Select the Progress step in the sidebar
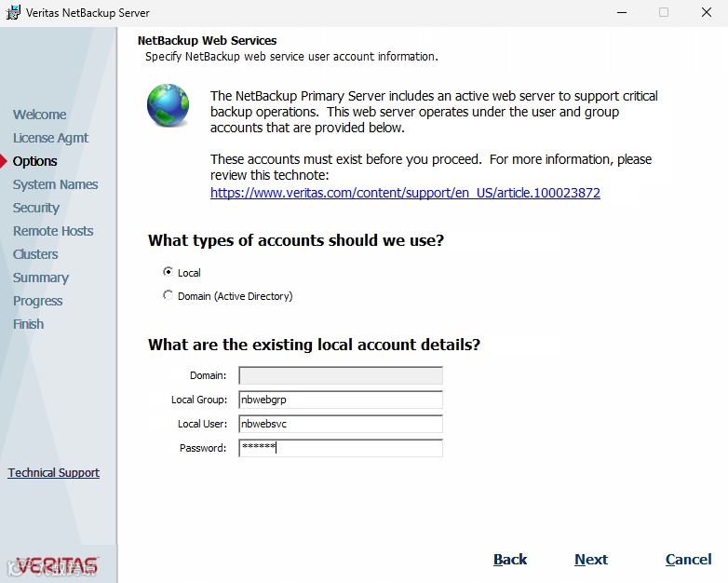Image resolution: width=728 pixels, height=583 pixels. (37, 301)
